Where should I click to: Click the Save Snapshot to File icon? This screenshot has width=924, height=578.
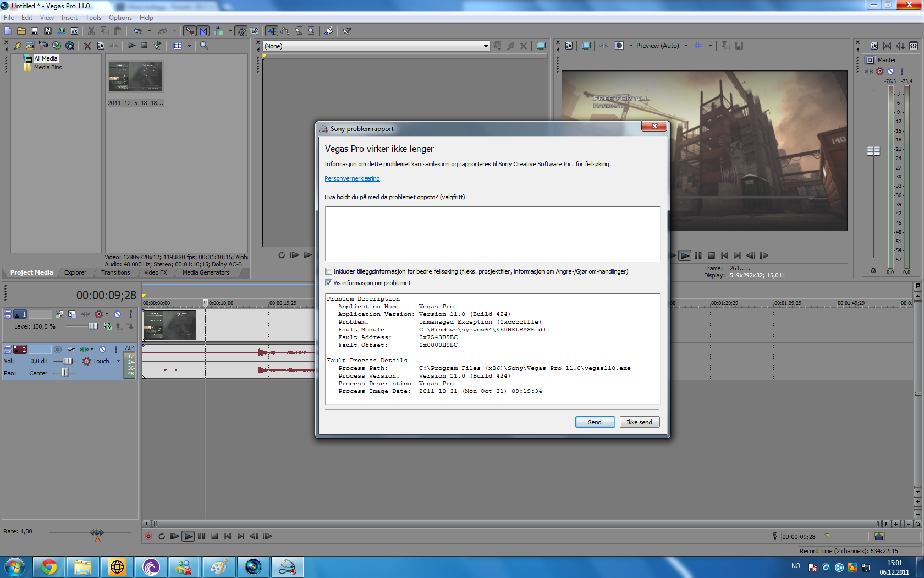point(739,46)
